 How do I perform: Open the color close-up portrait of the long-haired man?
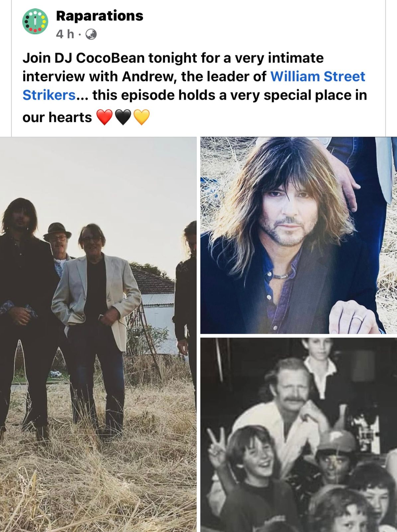299,235
